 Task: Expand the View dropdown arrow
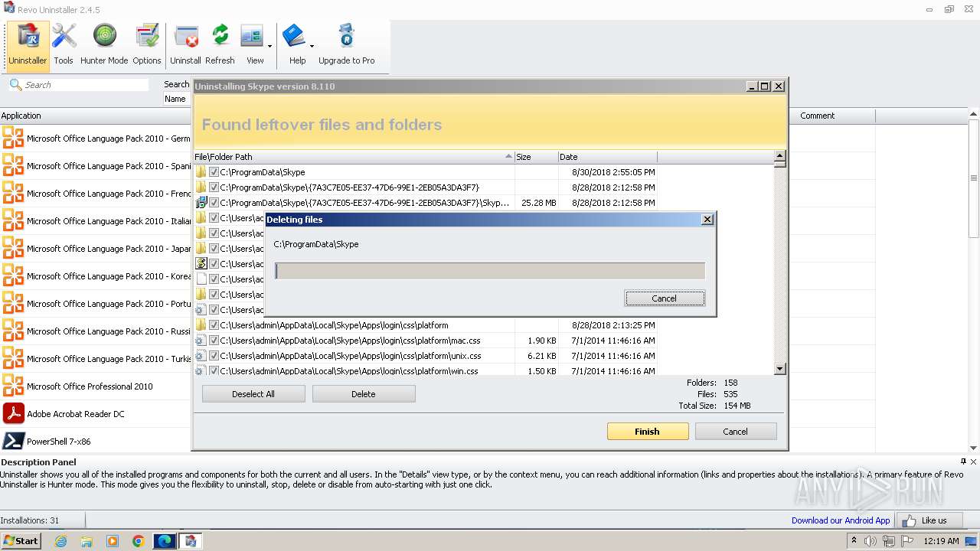(269, 46)
